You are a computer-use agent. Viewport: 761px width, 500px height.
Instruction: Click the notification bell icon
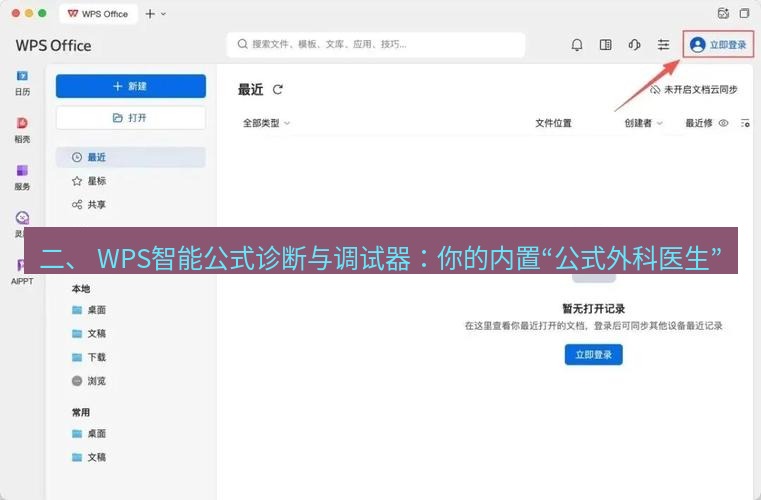coord(577,45)
